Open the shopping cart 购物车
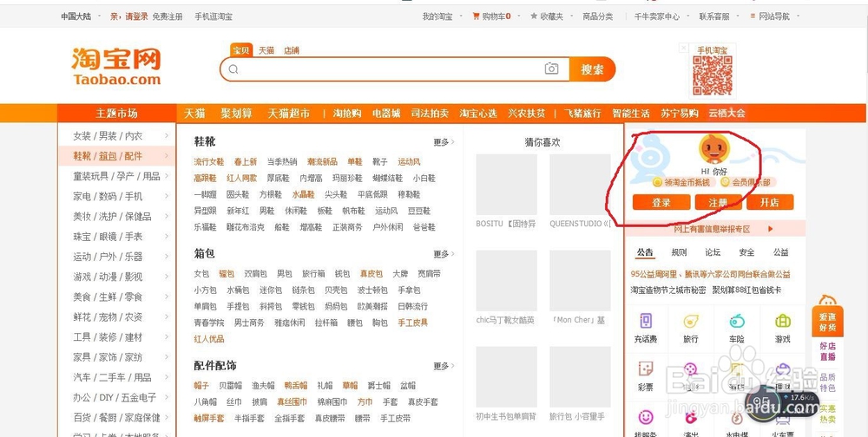The width and height of the screenshot is (868, 437). pos(491,16)
